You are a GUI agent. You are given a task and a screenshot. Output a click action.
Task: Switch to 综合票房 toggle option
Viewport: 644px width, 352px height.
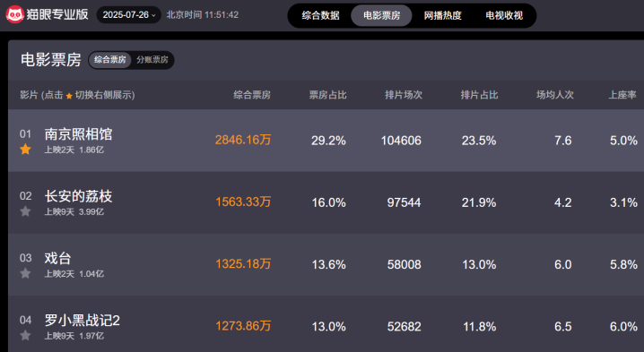point(110,60)
